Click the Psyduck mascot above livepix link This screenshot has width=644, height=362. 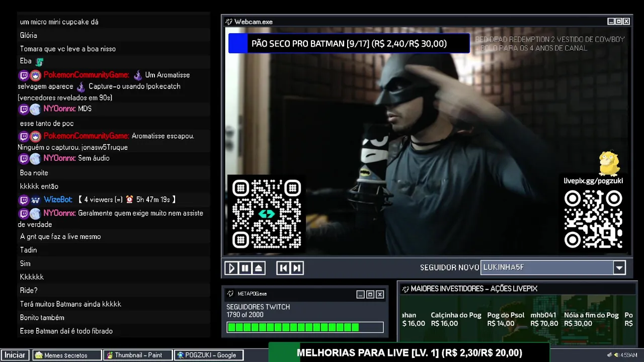[x=609, y=163]
